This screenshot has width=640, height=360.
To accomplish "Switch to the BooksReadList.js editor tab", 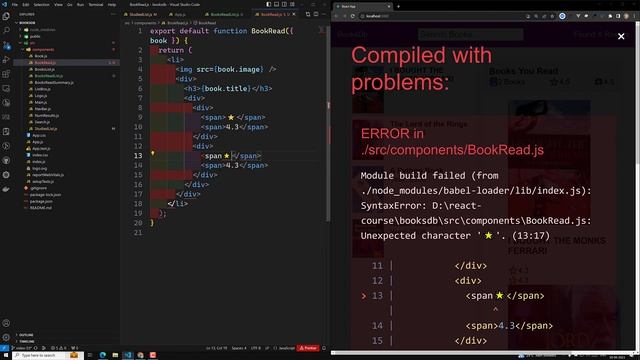I will point(224,14).
